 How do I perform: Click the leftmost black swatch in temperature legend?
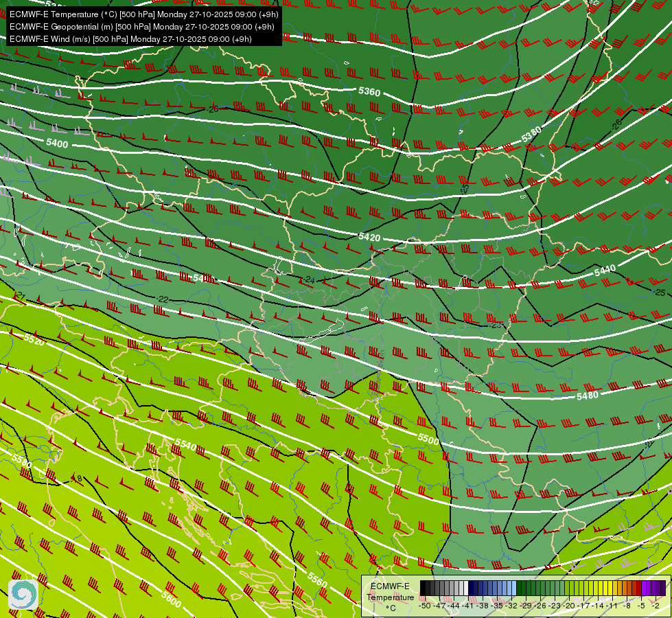point(423,588)
